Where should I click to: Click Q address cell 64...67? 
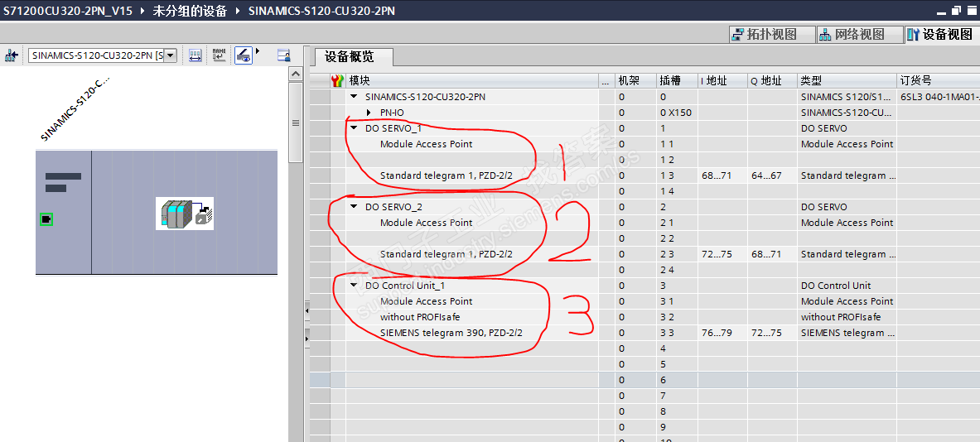773,175
